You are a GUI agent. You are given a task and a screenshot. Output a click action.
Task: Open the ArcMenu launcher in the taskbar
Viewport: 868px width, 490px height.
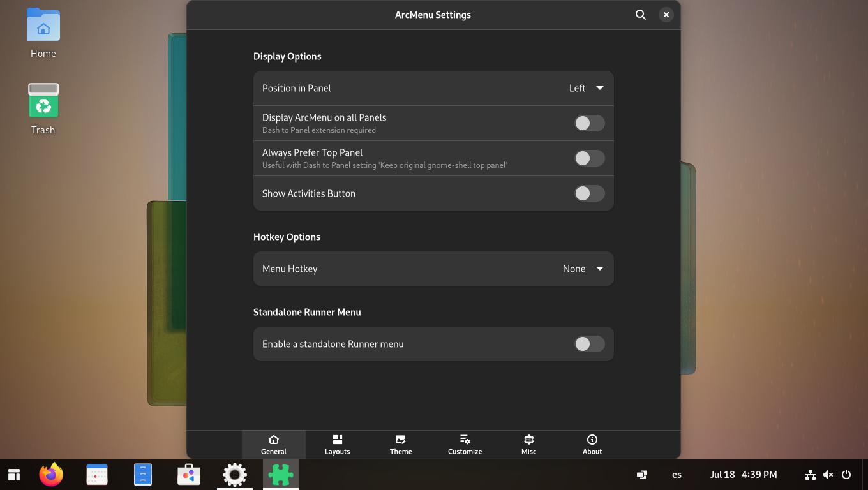pos(14,475)
